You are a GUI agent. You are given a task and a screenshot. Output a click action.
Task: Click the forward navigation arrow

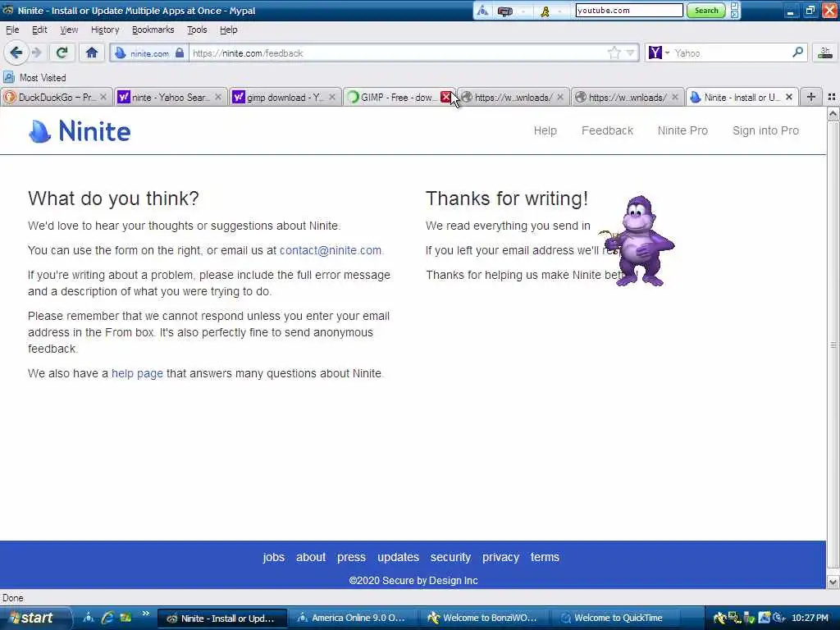pyautogui.click(x=36, y=52)
